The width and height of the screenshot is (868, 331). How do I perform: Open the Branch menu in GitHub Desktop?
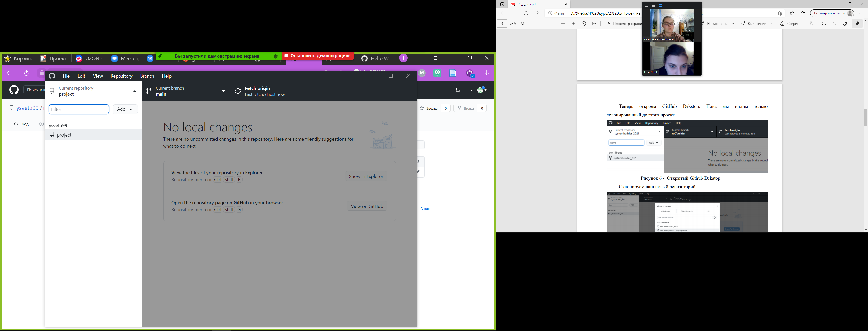[147, 76]
